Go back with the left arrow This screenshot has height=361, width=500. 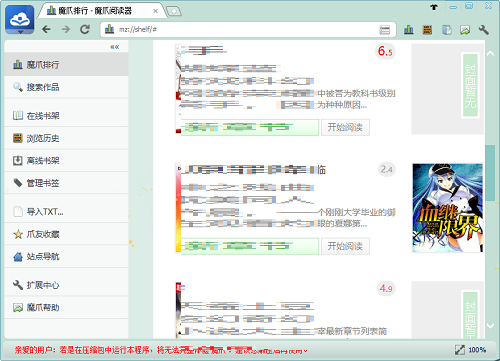(x=46, y=29)
